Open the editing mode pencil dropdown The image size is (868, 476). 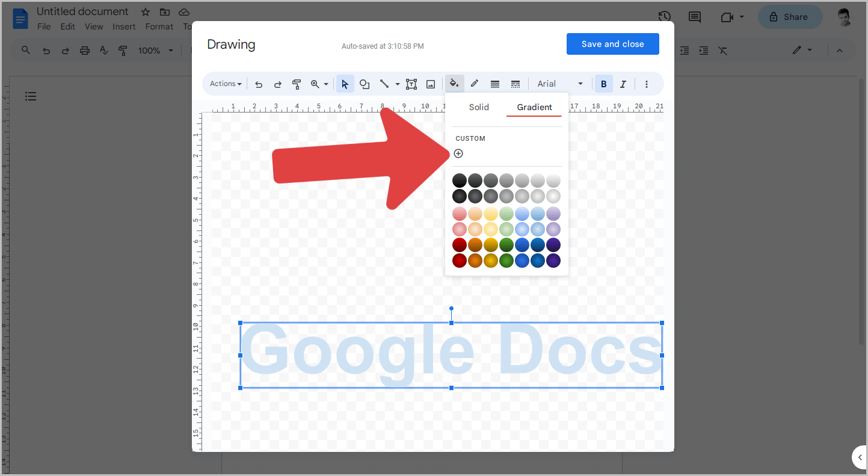point(802,51)
